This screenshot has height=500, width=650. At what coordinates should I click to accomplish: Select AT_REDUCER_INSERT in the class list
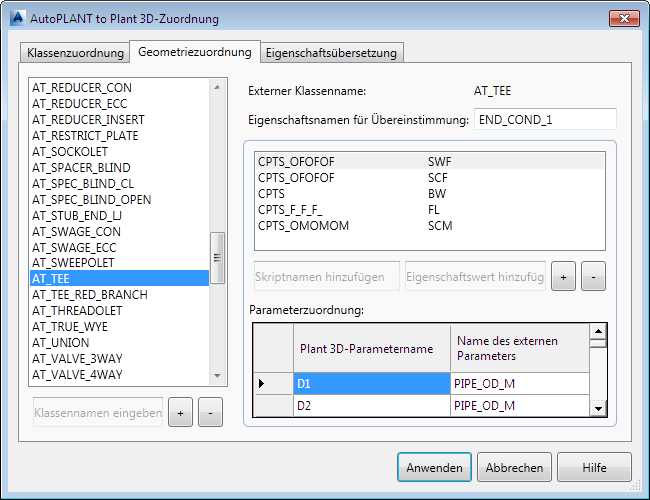click(119, 120)
